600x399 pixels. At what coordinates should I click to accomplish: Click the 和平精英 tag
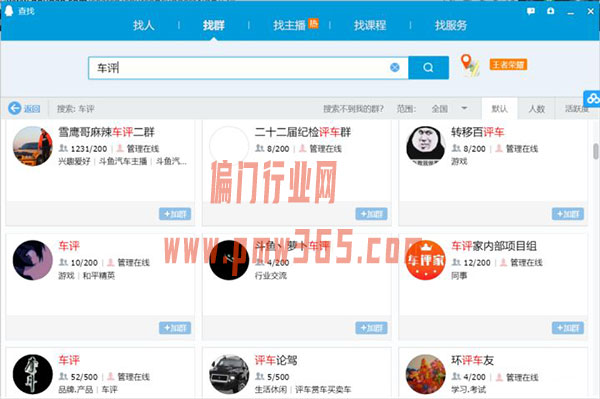point(99,275)
